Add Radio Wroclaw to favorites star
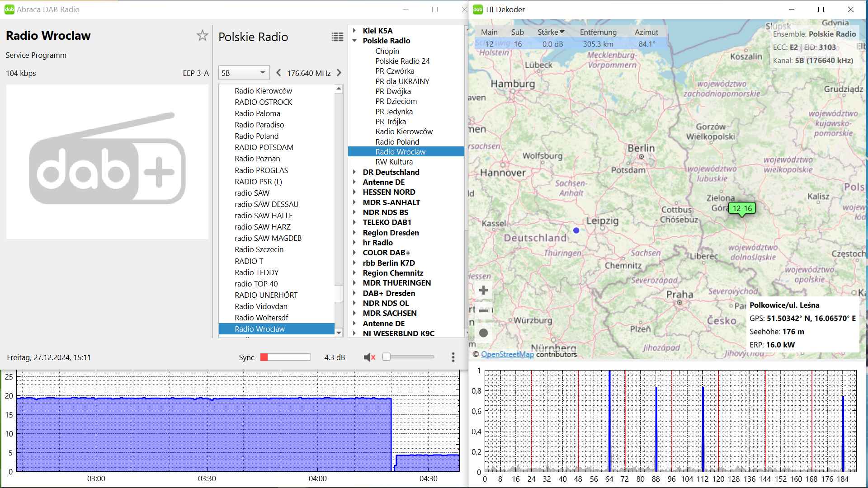Image resolution: width=868 pixels, height=488 pixels. point(202,36)
